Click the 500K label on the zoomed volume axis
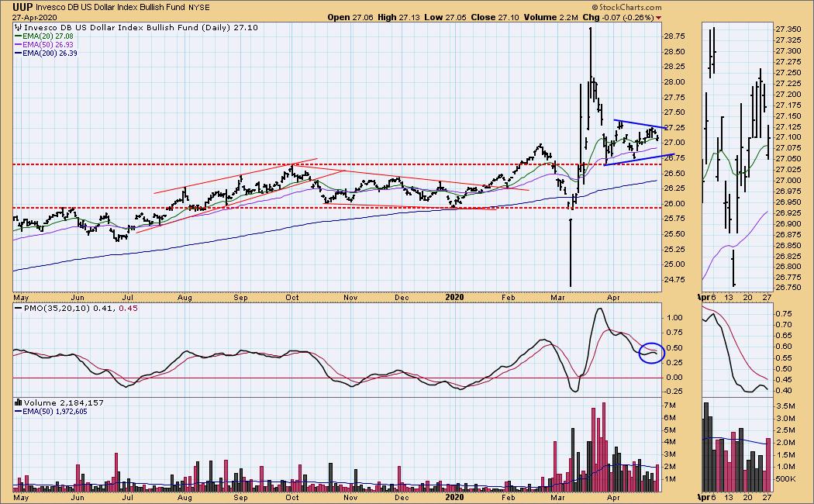 point(787,478)
